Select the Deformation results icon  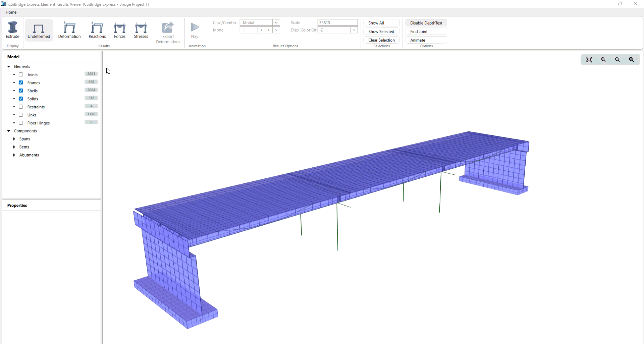pos(69,30)
